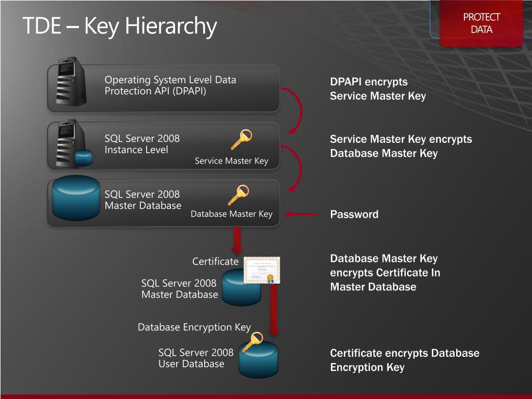Click the 'Service Master Key' label under key

coord(231,161)
